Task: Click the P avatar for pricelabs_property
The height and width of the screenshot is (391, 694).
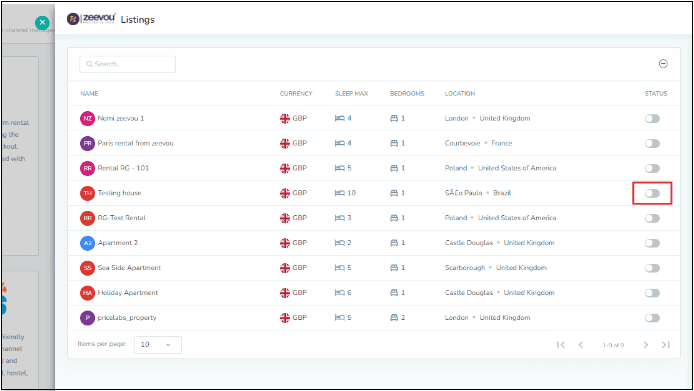Action: [87, 317]
